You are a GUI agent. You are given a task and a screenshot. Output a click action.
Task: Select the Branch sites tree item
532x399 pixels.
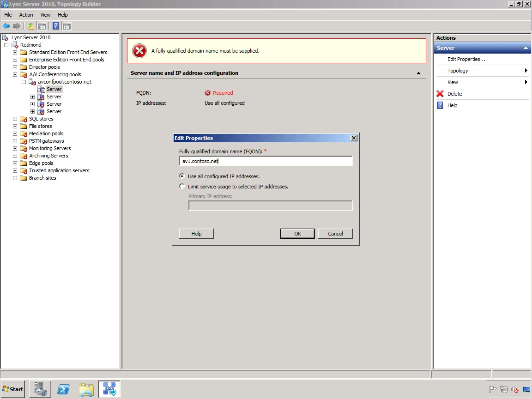click(42, 178)
